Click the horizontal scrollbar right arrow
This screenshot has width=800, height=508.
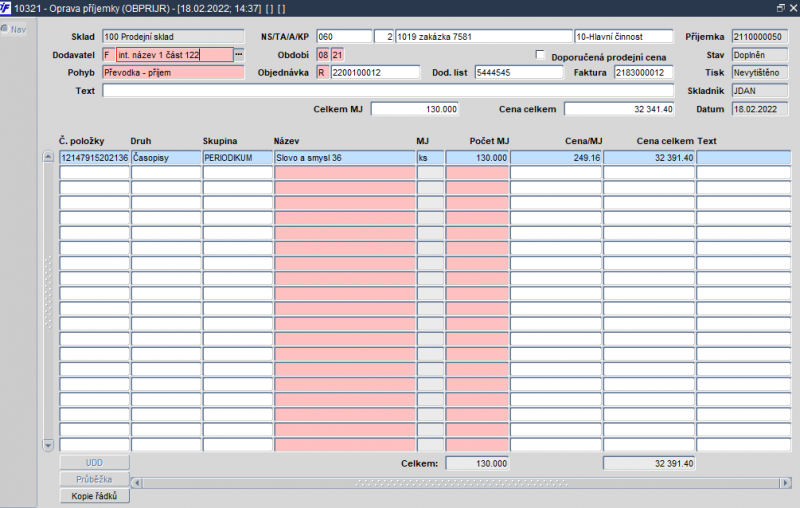pos(784,482)
